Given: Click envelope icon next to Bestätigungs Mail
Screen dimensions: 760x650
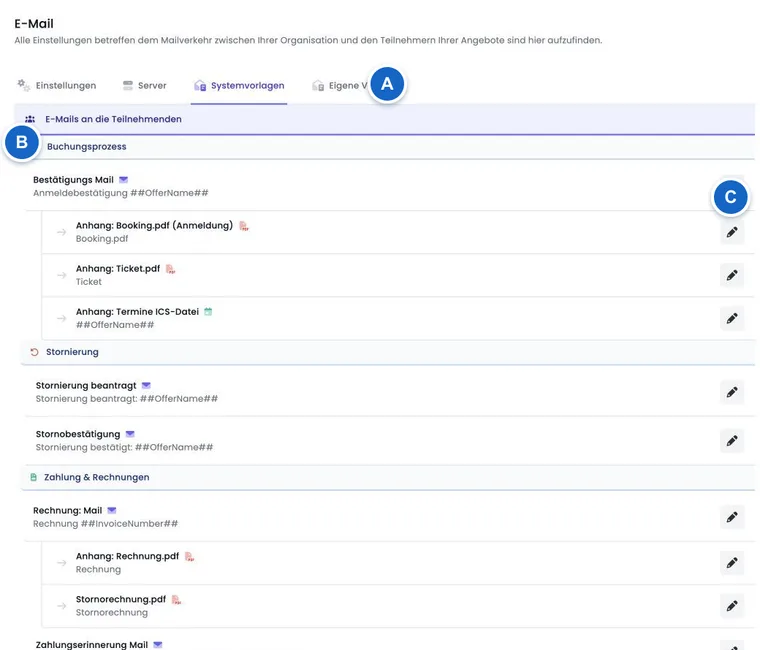Looking at the screenshot, I should [x=124, y=180].
